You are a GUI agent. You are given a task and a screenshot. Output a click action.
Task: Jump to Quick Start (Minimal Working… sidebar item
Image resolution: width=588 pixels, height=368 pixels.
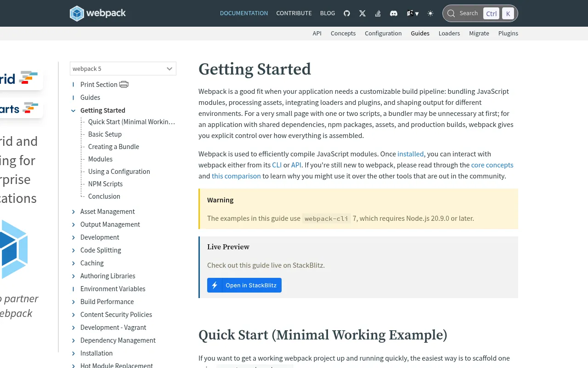coord(132,122)
